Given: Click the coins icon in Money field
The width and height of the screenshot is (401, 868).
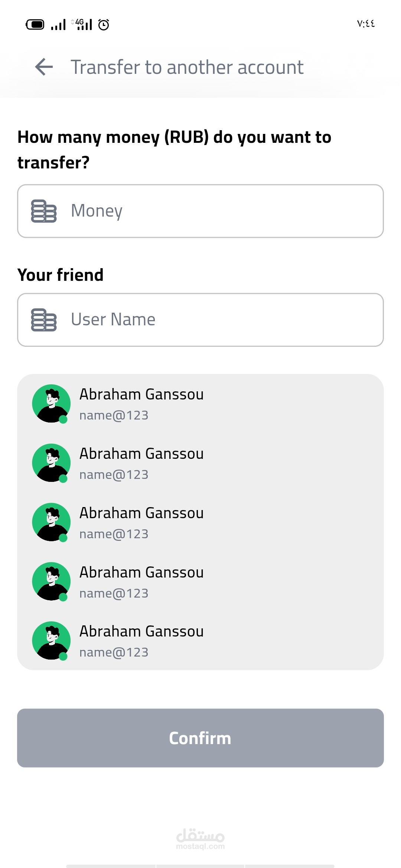Looking at the screenshot, I should pos(44,211).
